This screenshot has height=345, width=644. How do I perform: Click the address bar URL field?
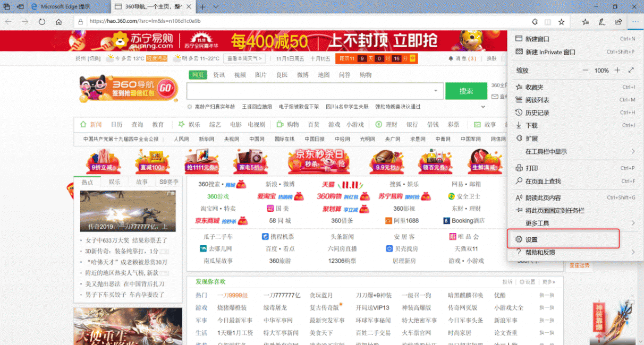[300, 22]
